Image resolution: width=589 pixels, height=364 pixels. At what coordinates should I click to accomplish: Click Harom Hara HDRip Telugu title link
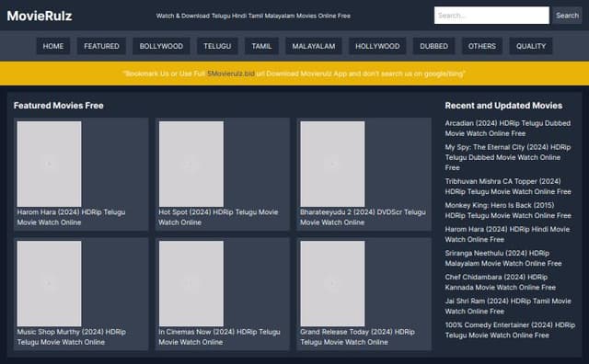tap(72, 217)
